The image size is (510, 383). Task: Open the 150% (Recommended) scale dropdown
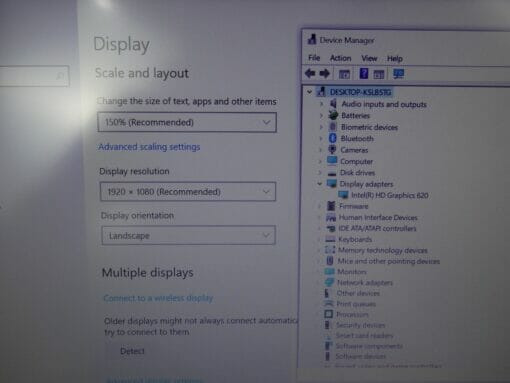pos(187,122)
